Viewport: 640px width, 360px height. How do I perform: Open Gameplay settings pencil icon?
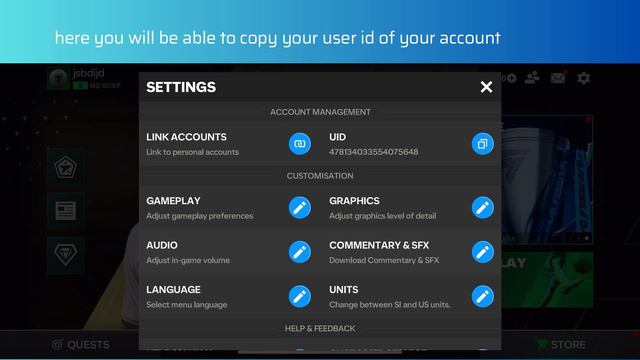tap(300, 207)
